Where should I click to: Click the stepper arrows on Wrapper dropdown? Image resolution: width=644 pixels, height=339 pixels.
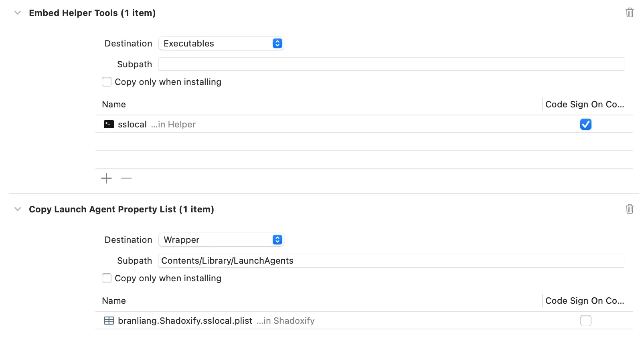277,240
